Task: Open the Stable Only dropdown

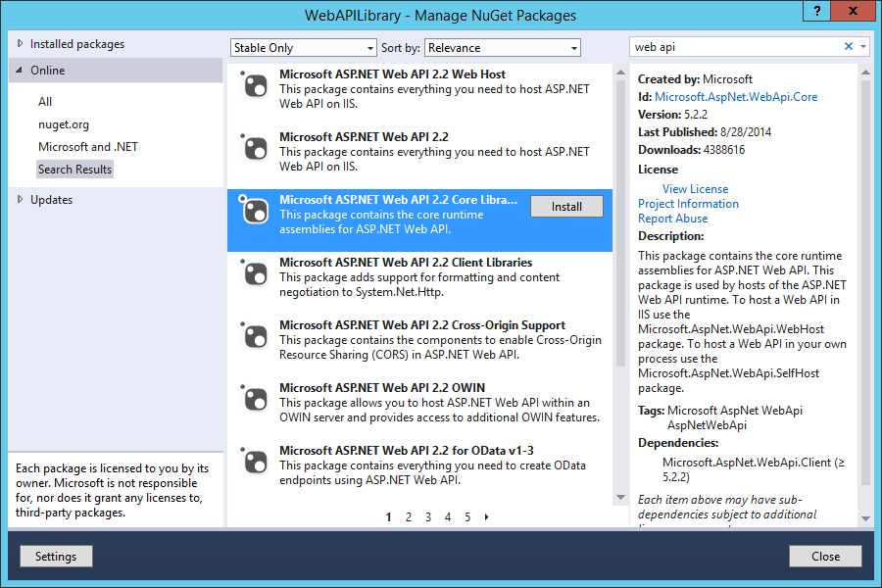Action: [x=303, y=48]
